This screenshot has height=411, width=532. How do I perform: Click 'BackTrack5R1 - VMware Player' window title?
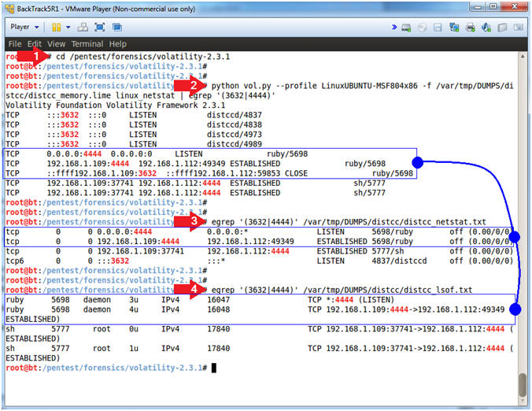click(x=106, y=9)
